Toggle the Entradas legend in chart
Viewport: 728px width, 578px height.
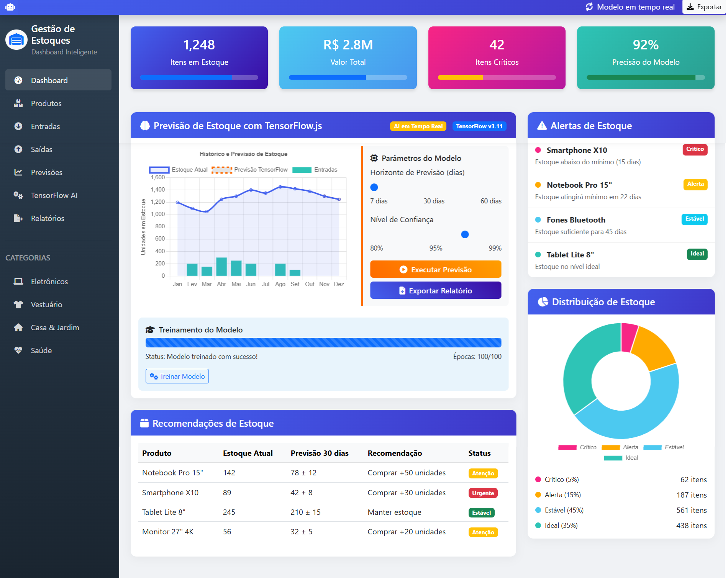pyautogui.click(x=315, y=170)
